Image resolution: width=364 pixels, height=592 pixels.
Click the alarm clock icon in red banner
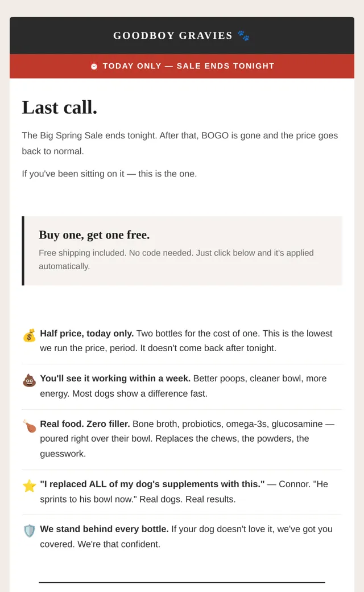tap(94, 66)
